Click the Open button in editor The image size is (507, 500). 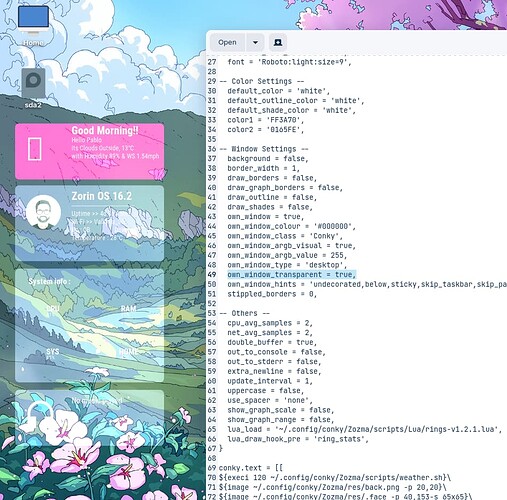click(x=227, y=43)
